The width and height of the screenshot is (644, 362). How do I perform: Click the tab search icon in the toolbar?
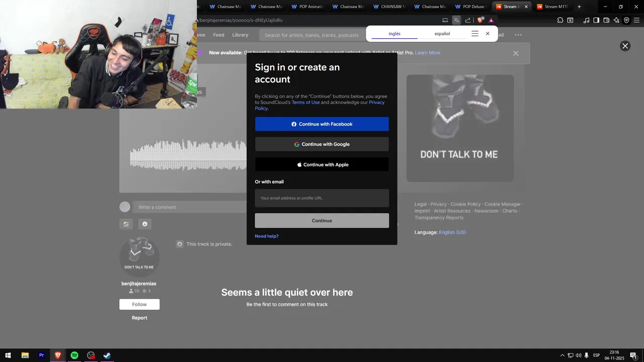(570, 20)
